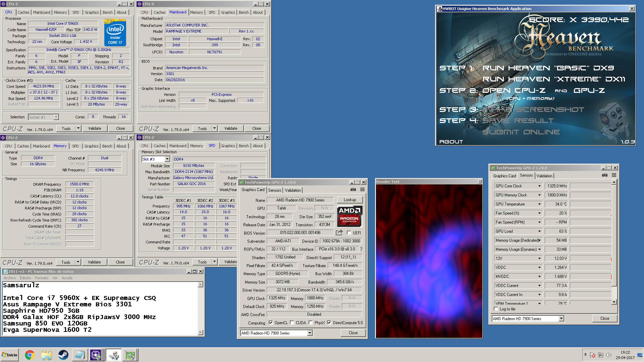The width and height of the screenshot is (644, 362).
Task: Expand Tools dropdown arrow in CPU-Z Mainboard window
Action: (214, 128)
